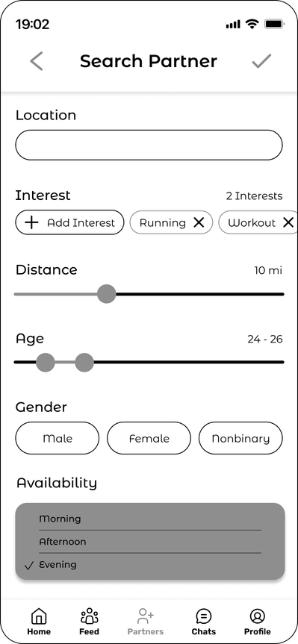The width and height of the screenshot is (298, 644).
Task: Open the Home tab icon
Action: point(39,616)
